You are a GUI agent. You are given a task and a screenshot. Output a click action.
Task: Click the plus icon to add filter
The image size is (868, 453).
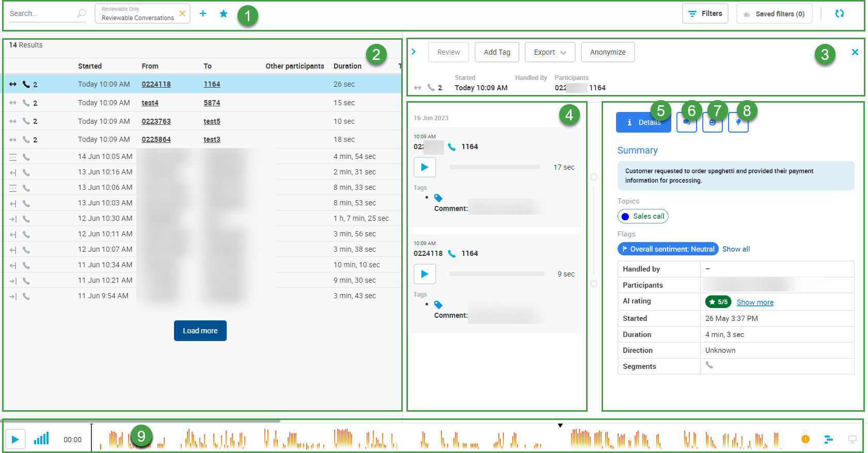coord(203,14)
